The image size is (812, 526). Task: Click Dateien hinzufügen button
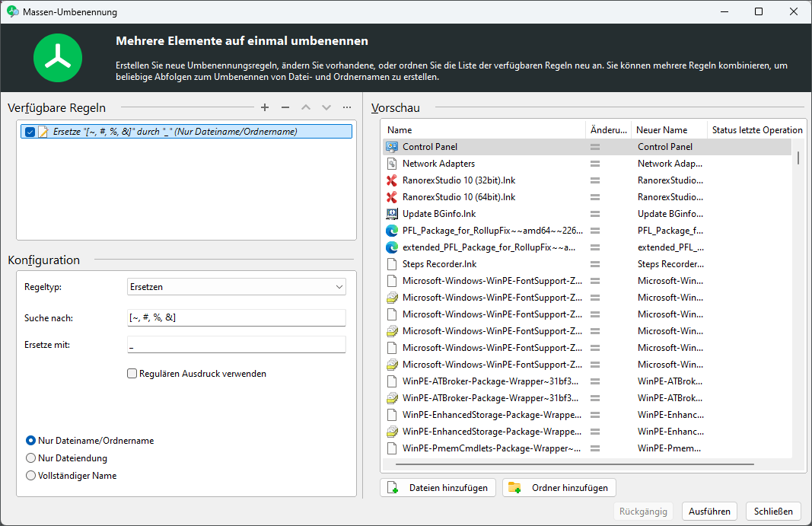pos(438,488)
